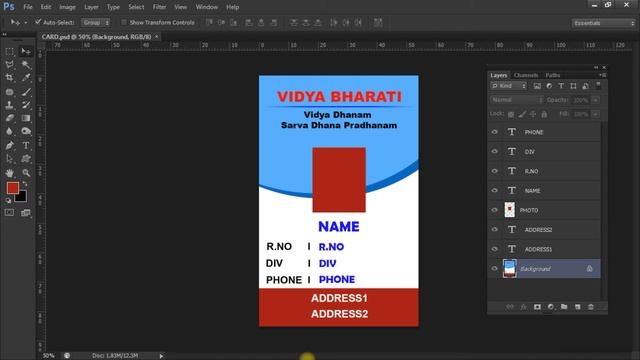640x360 pixels.
Task: Filter layers by pixel layers
Action: point(537,86)
